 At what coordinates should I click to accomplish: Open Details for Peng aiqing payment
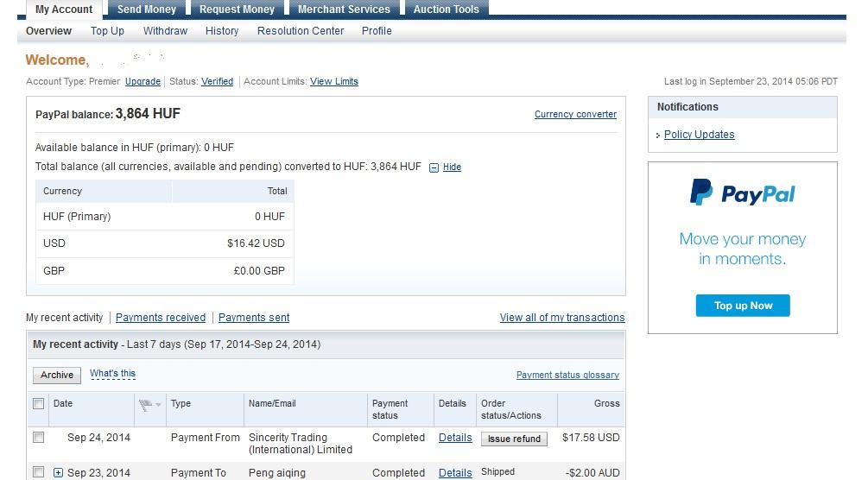pos(455,473)
